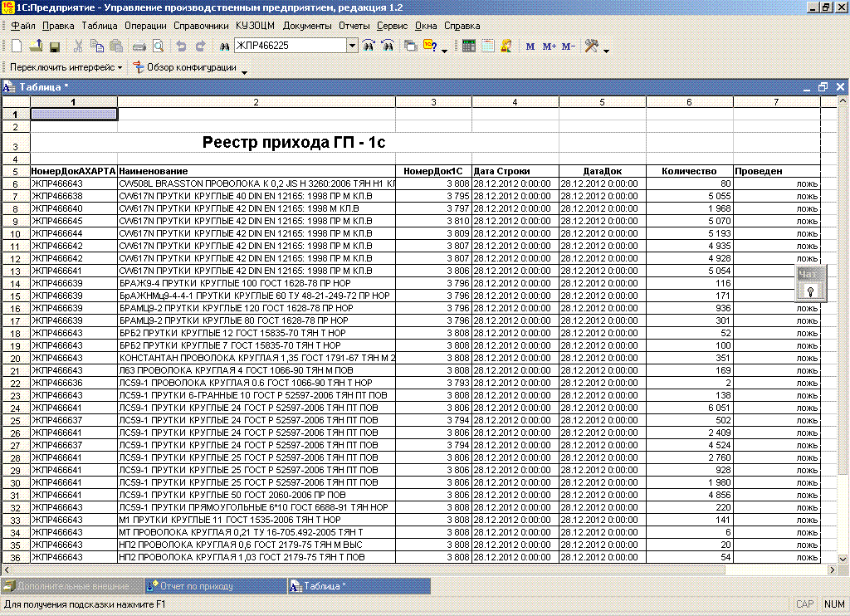Open the Отчеты menu

pos(354,26)
